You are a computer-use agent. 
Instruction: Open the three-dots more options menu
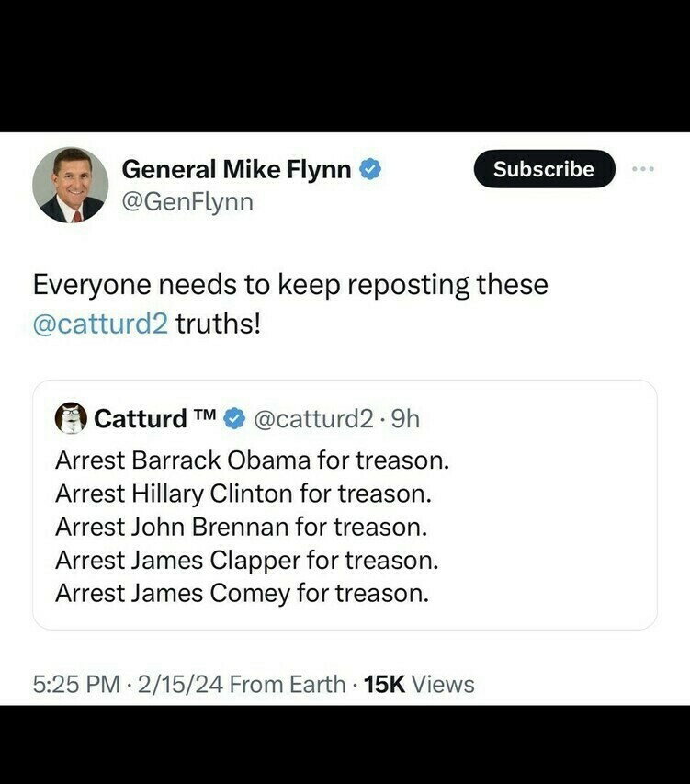[x=644, y=169]
